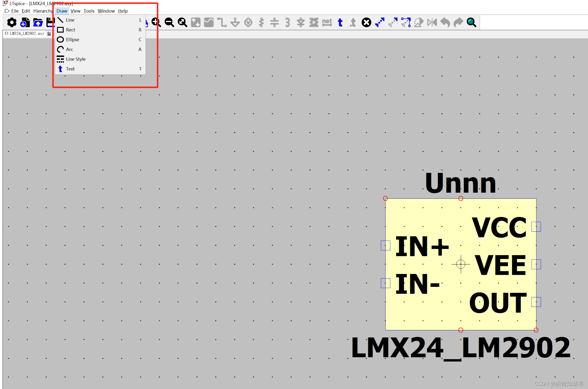
Task: Click the blue move tool icon
Action: (379, 22)
